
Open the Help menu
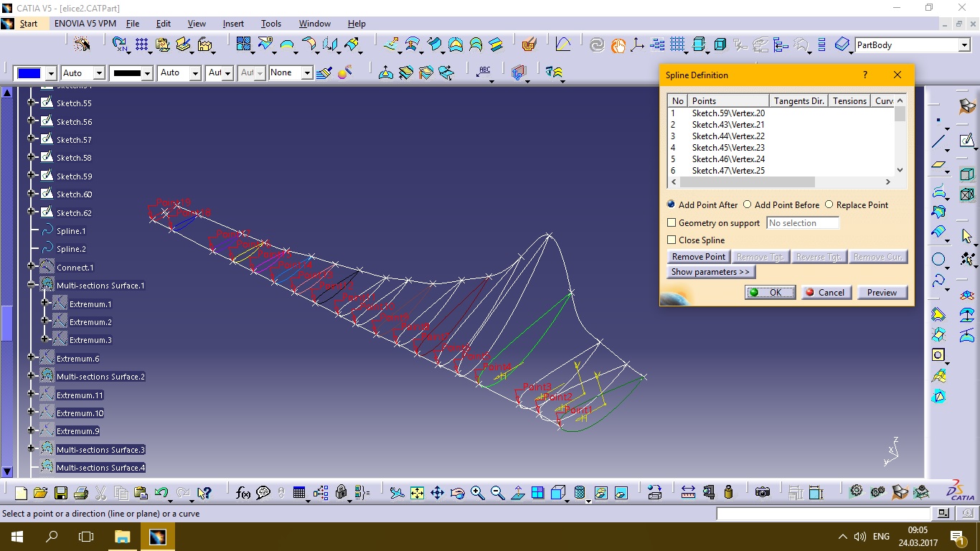[357, 24]
